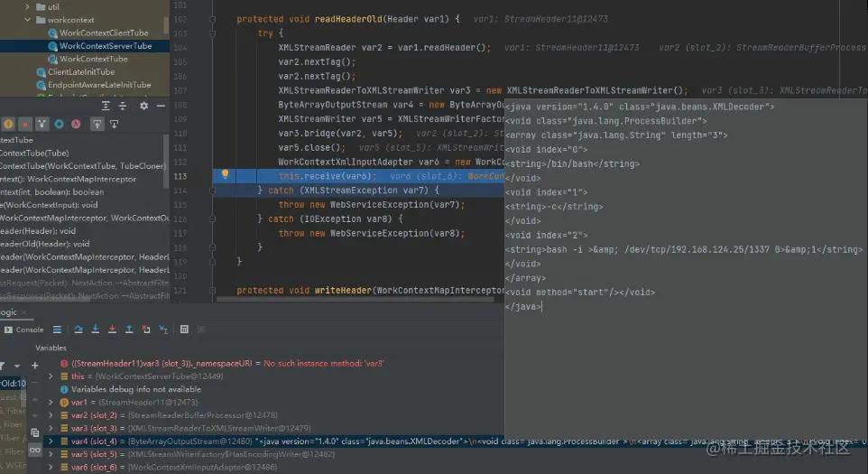This screenshot has width=868, height=474.
Task: Toggle autoscroll from source icon
Action: pyautogui.click(x=114, y=124)
